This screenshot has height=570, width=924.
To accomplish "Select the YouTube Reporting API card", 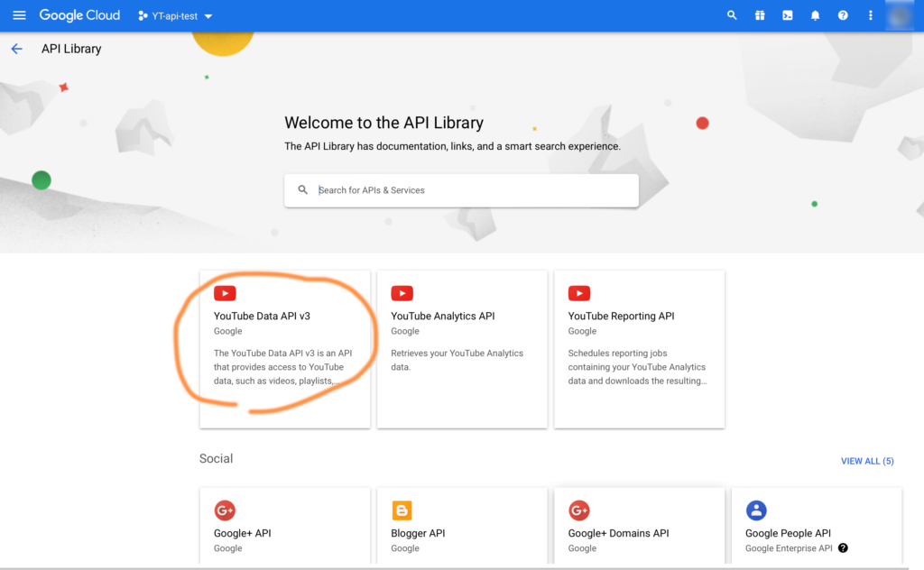I will click(639, 348).
